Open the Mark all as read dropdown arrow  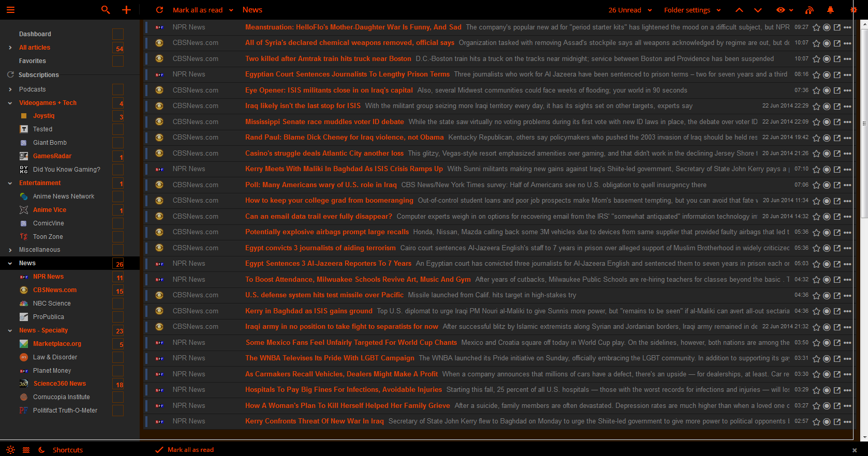(x=231, y=10)
